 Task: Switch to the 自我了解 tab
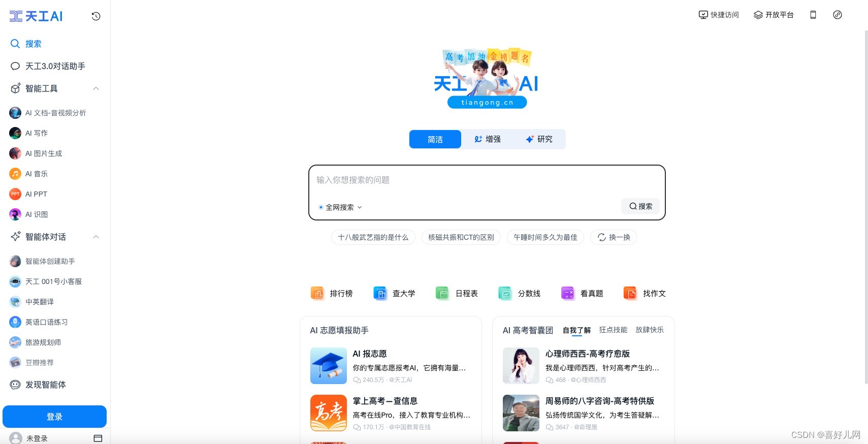pyautogui.click(x=576, y=330)
